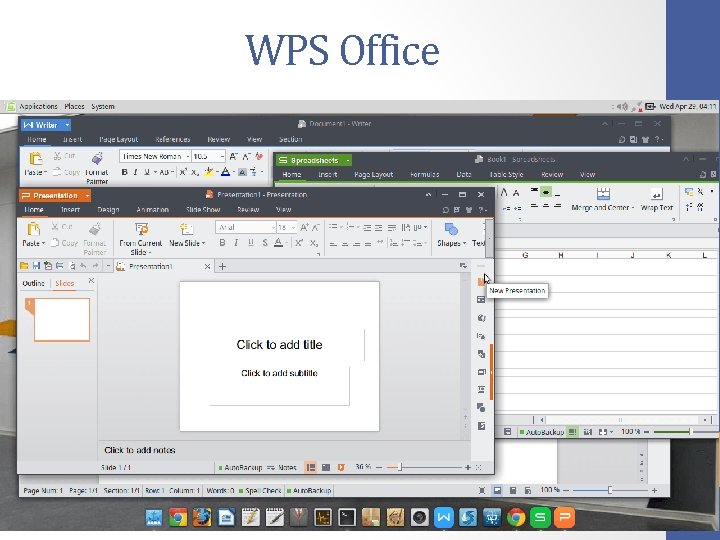Toggle Subscript in Presentation ribbon
This screenshot has width=720, height=540.
point(314,243)
